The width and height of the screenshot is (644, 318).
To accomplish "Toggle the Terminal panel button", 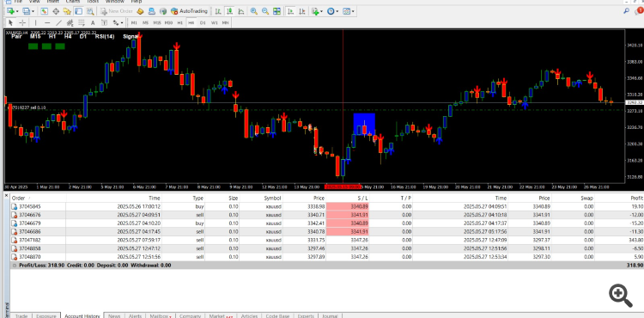I will tap(78, 11).
